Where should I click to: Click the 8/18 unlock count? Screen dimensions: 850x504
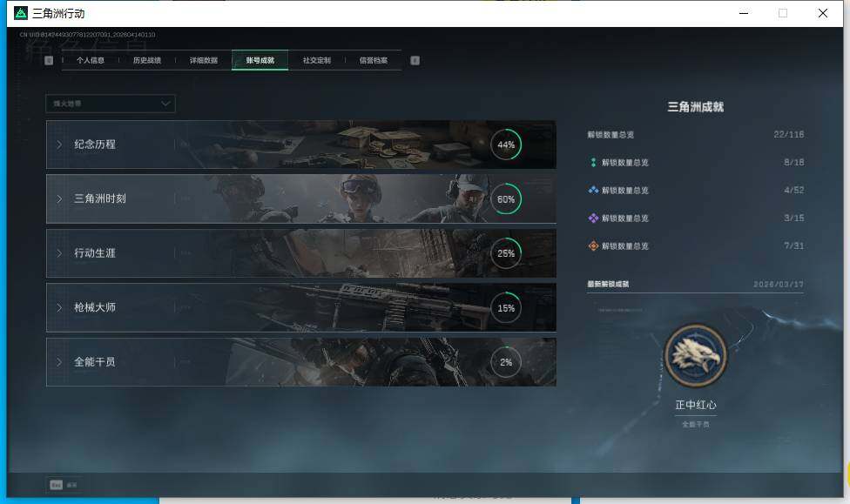793,162
